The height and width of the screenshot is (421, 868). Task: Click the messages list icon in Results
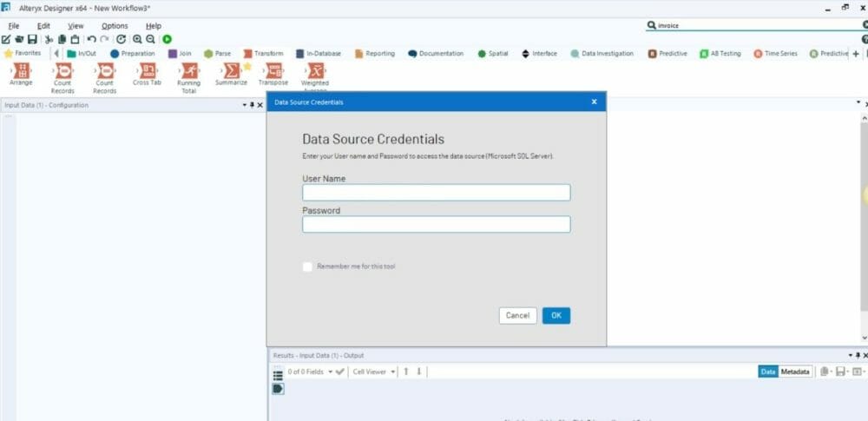point(278,375)
